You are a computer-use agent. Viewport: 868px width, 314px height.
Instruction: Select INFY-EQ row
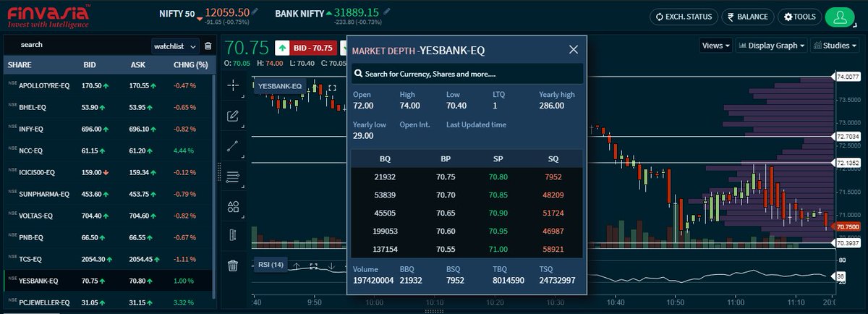coord(109,129)
